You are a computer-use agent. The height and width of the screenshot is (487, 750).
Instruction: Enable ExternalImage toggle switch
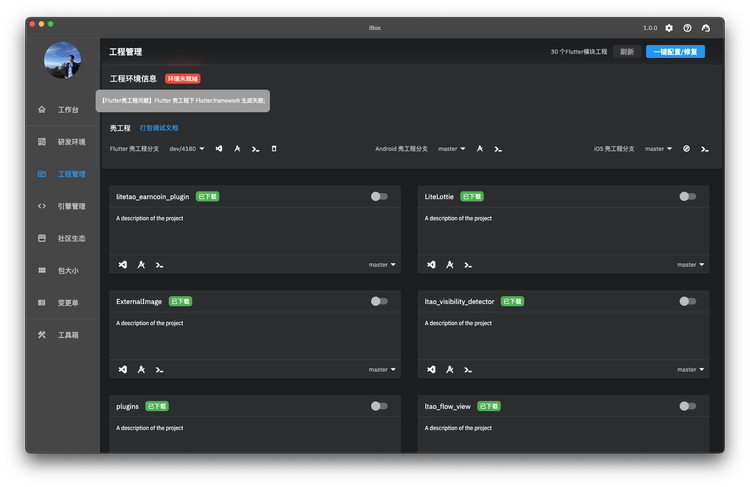pyautogui.click(x=379, y=301)
